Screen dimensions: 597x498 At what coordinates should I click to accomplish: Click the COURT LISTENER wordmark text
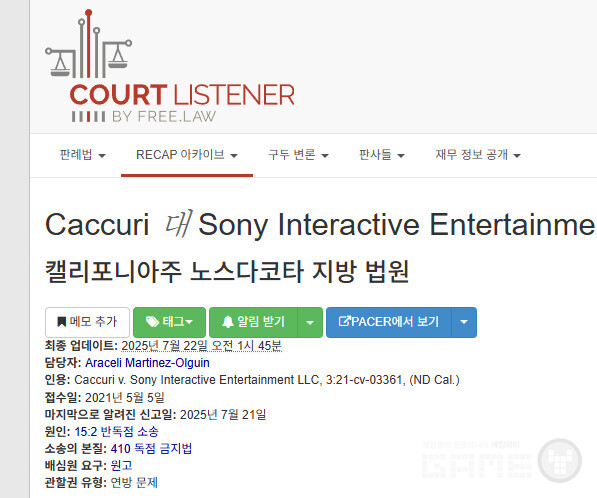tap(182, 95)
